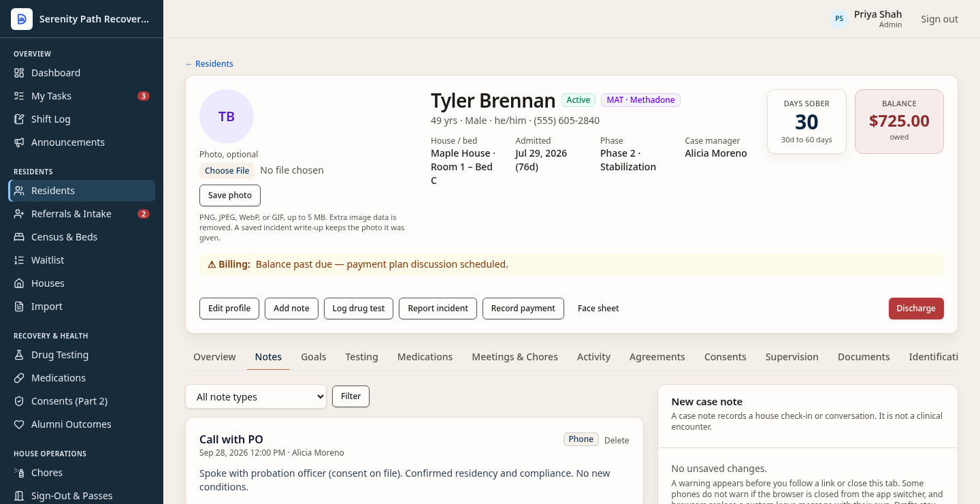The height and width of the screenshot is (504, 980).
Task: Click the Shift Log notebook icon
Action: click(x=19, y=119)
